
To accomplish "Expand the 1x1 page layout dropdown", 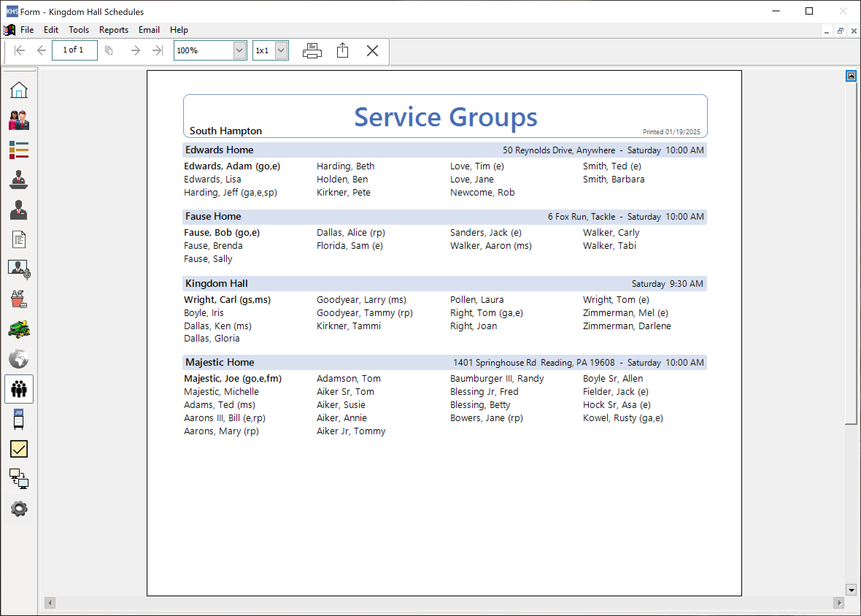I will pyautogui.click(x=281, y=50).
